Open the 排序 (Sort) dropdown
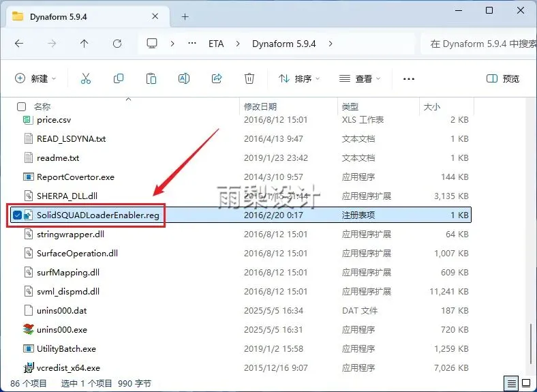537x392 pixels. 299,79
